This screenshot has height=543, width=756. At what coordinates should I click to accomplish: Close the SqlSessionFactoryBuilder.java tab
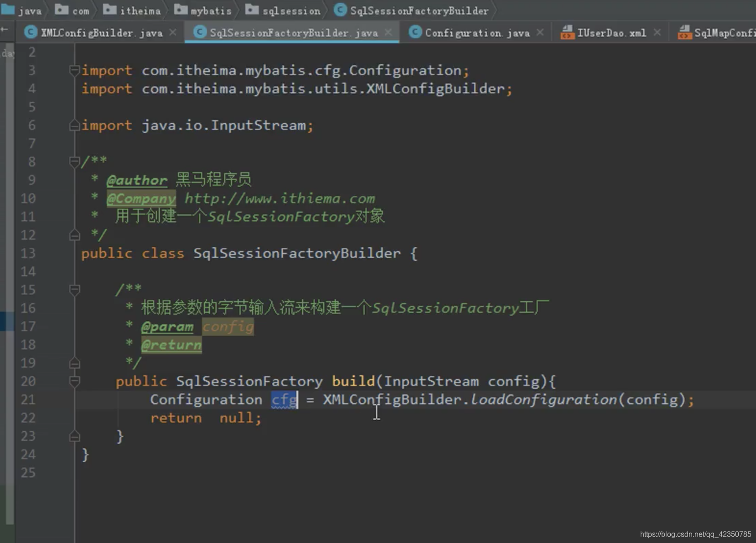click(388, 32)
